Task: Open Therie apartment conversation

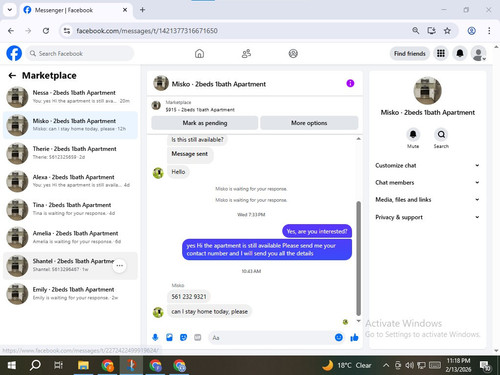Action: [70, 153]
